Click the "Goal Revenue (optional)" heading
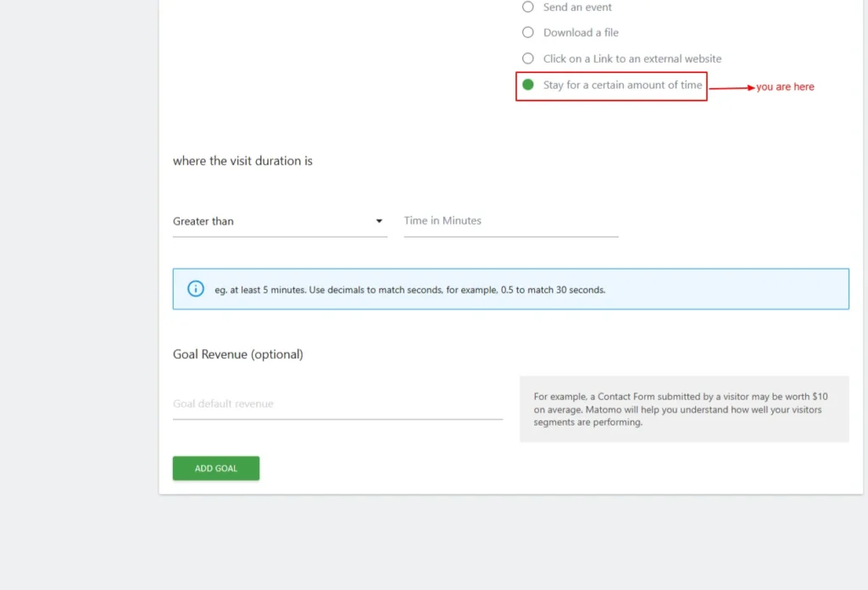The image size is (868, 590). pos(237,354)
